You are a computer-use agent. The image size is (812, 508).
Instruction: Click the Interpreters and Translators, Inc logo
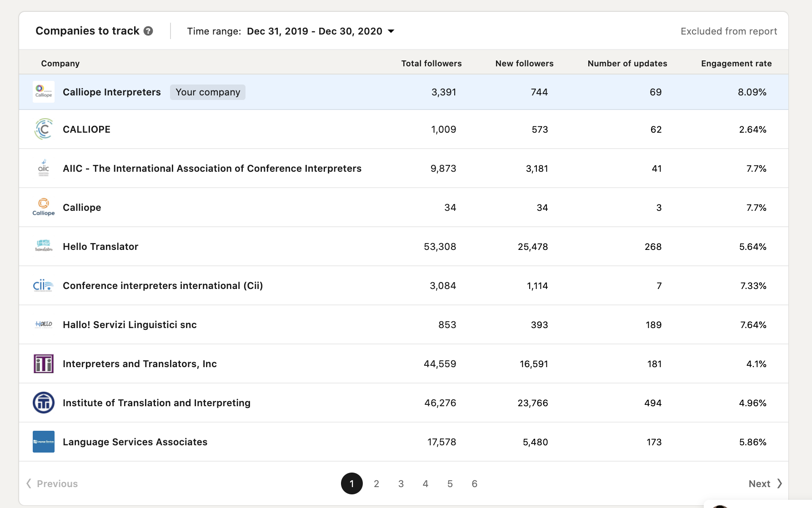pos(44,364)
